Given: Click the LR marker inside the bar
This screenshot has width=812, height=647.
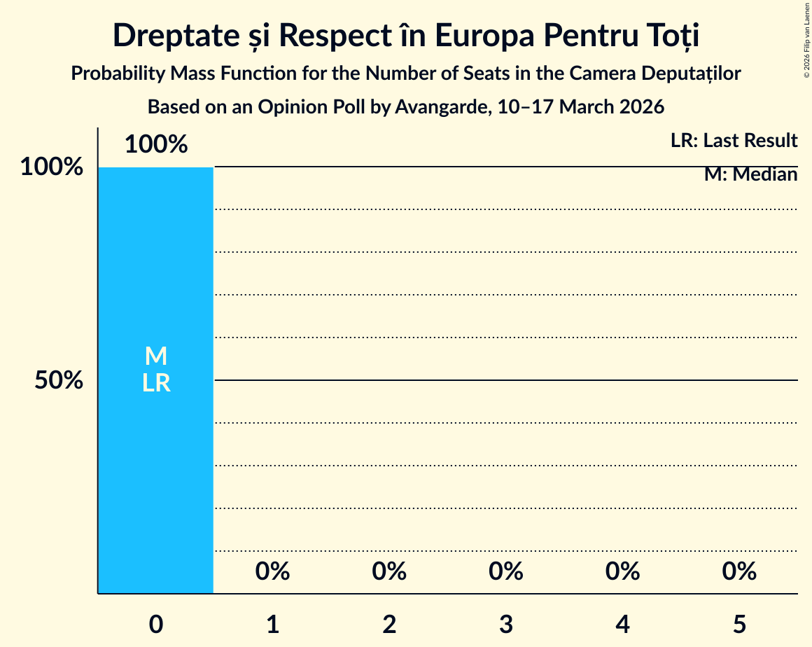Looking at the screenshot, I should click(155, 383).
